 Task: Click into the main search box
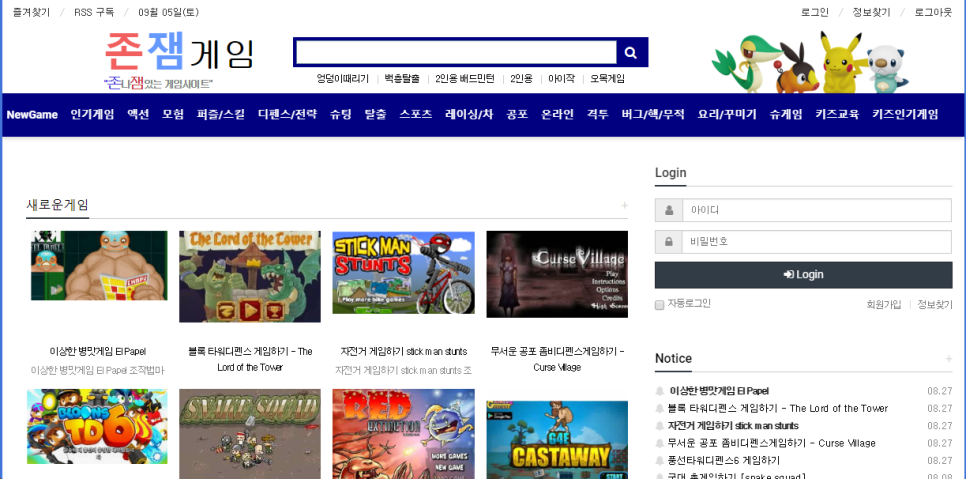click(x=456, y=53)
